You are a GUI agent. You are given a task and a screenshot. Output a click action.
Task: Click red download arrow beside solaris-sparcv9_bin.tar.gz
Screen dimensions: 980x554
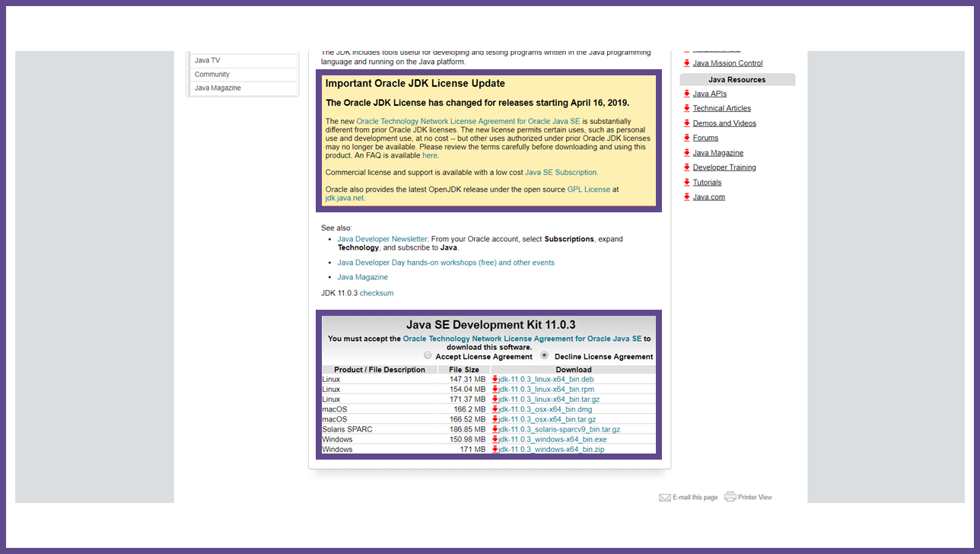pyautogui.click(x=495, y=429)
